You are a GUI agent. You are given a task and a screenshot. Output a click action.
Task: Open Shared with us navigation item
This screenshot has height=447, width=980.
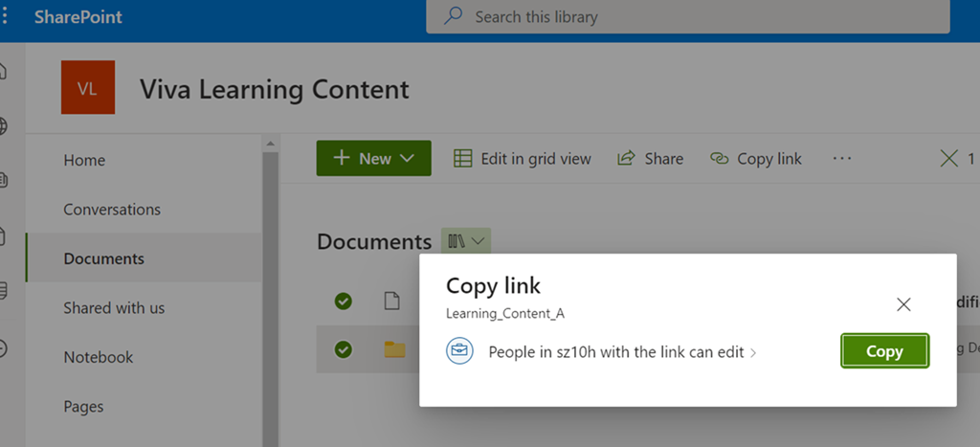point(114,308)
